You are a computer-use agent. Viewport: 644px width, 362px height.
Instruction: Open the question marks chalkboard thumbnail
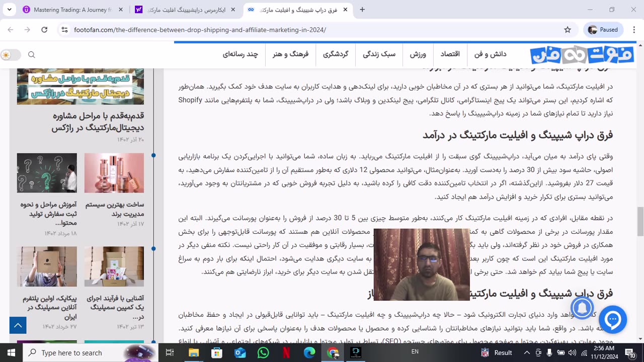[x=47, y=173]
